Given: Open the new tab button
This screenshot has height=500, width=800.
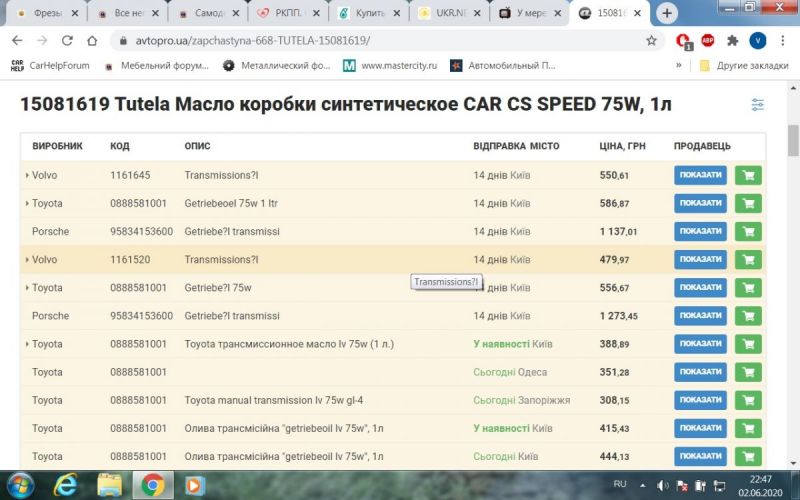Looking at the screenshot, I should (x=667, y=13).
